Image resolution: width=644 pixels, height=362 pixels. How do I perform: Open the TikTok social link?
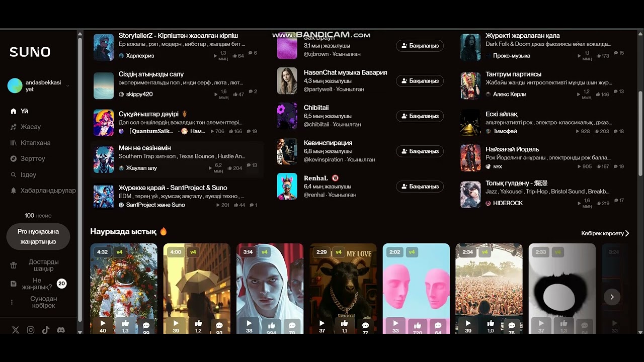point(46,330)
